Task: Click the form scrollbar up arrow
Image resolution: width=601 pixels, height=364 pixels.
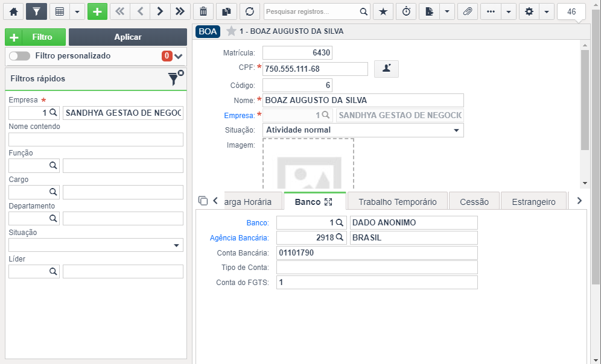Action: [585, 45]
